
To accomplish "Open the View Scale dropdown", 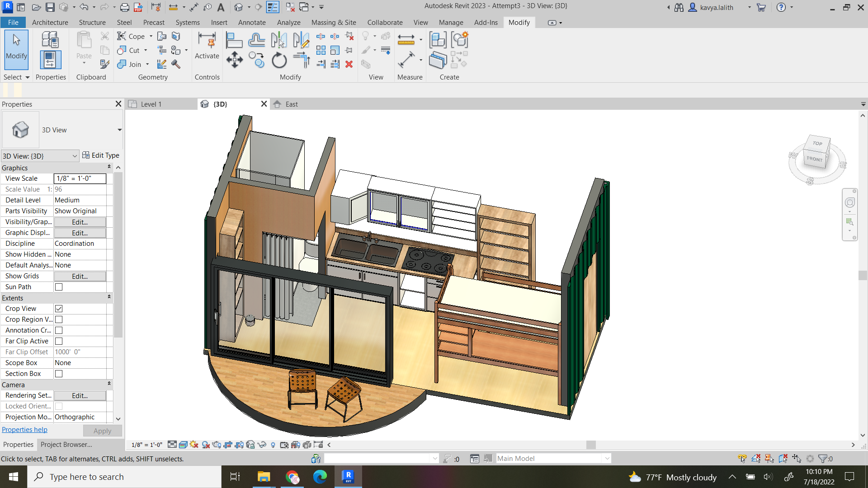I will [x=80, y=178].
